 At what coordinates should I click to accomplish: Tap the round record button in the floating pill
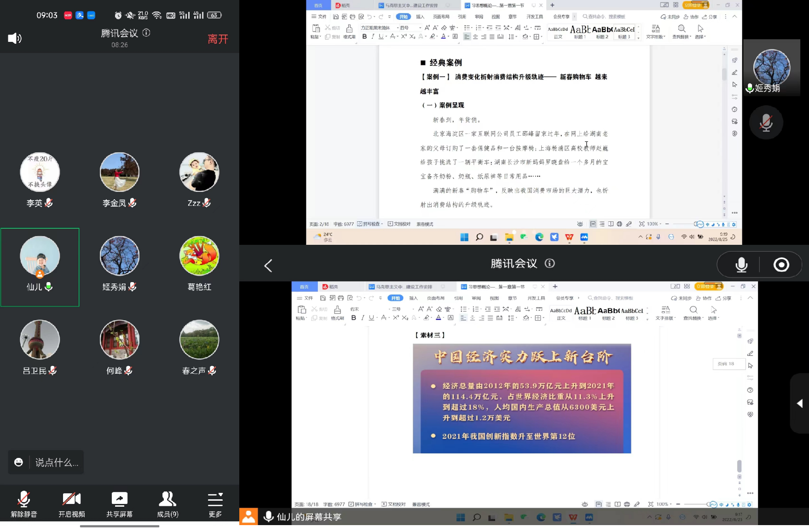(781, 265)
